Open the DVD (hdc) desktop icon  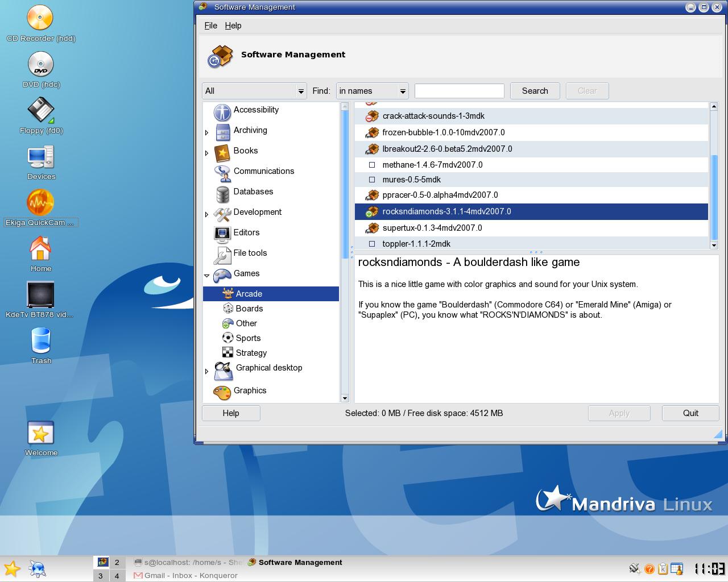pos(40,64)
